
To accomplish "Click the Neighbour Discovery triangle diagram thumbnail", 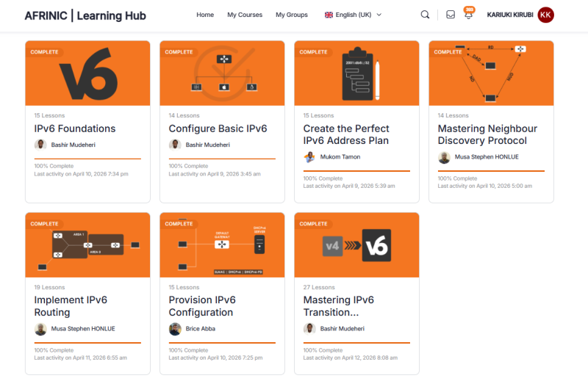I will (x=491, y=73).
